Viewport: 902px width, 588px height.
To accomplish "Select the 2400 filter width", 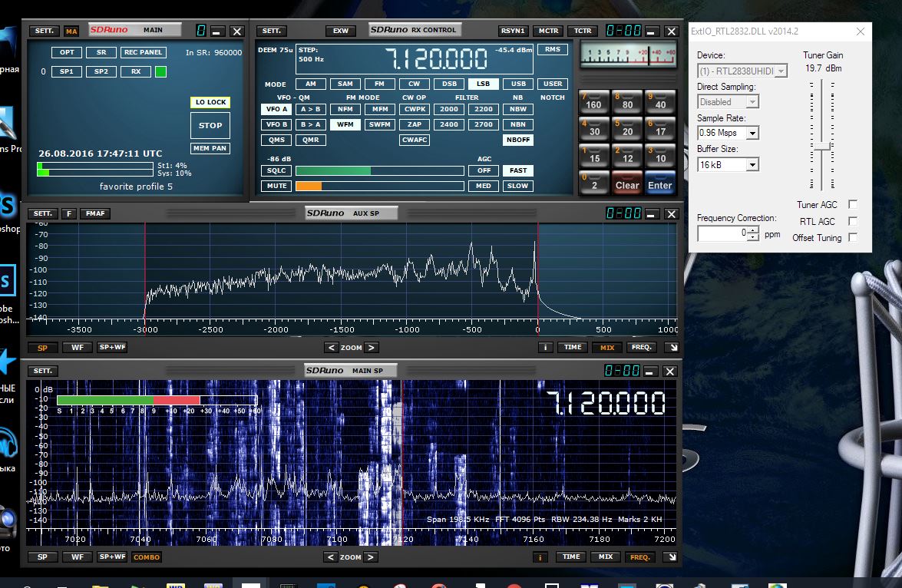I will 449,124.
